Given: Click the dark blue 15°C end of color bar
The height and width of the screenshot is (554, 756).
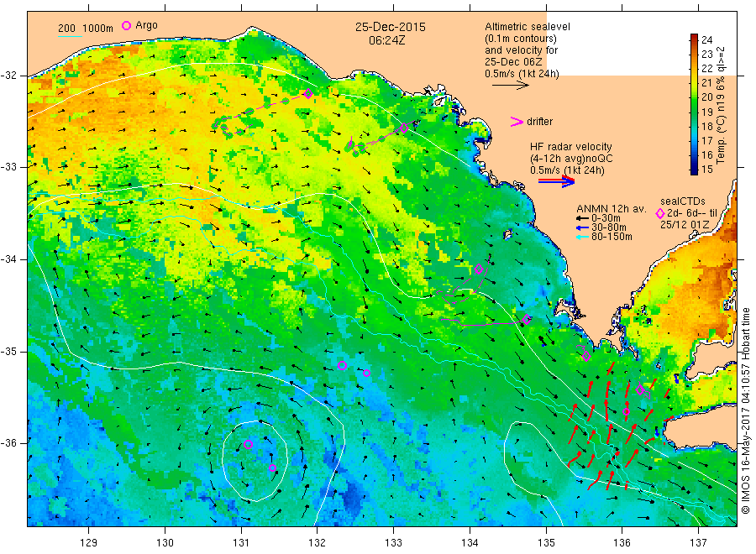Looking at the screenshot, I should pos(694,170).
